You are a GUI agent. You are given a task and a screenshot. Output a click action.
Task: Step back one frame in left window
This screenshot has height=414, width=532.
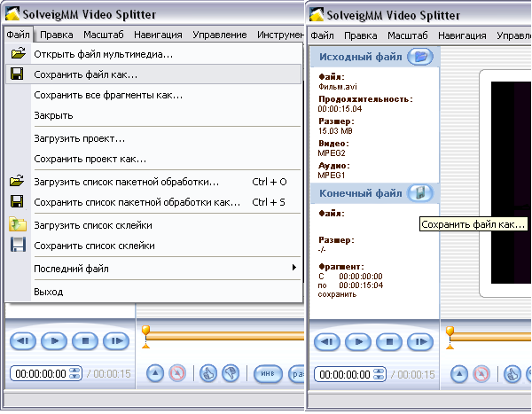[x=23, y=340]
